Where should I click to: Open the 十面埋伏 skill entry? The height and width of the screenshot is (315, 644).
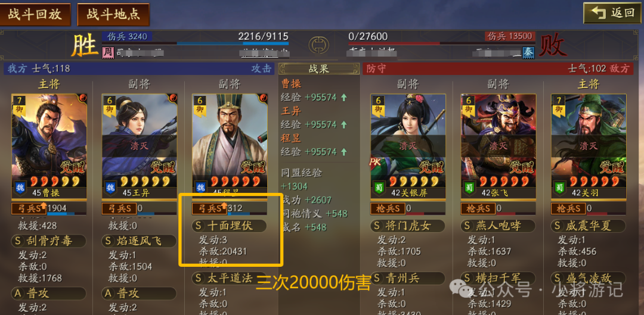tap(229, 226)
